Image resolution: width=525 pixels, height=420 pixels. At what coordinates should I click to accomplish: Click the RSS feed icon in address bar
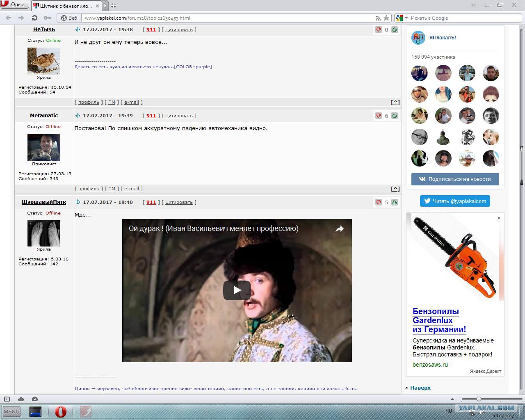coord(378,18)
